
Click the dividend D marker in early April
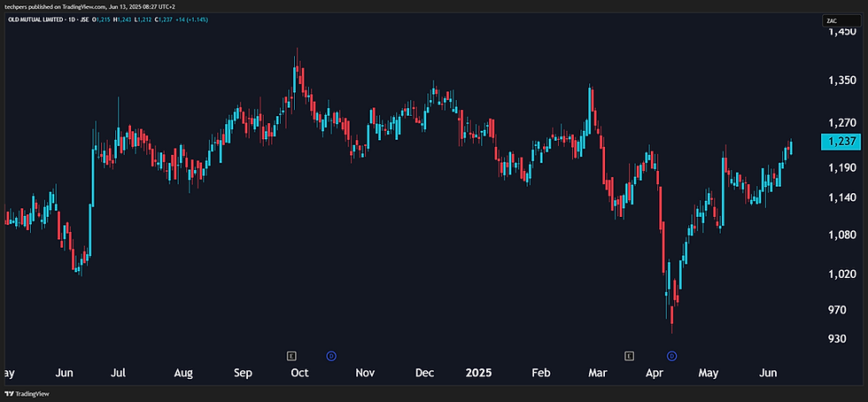coord(672,355)
